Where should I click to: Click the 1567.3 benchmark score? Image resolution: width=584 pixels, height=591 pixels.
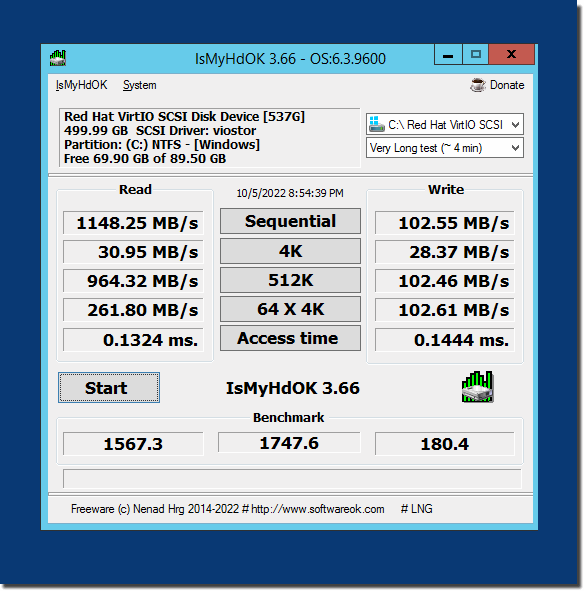pyautogui.click(x=133, y=444)
